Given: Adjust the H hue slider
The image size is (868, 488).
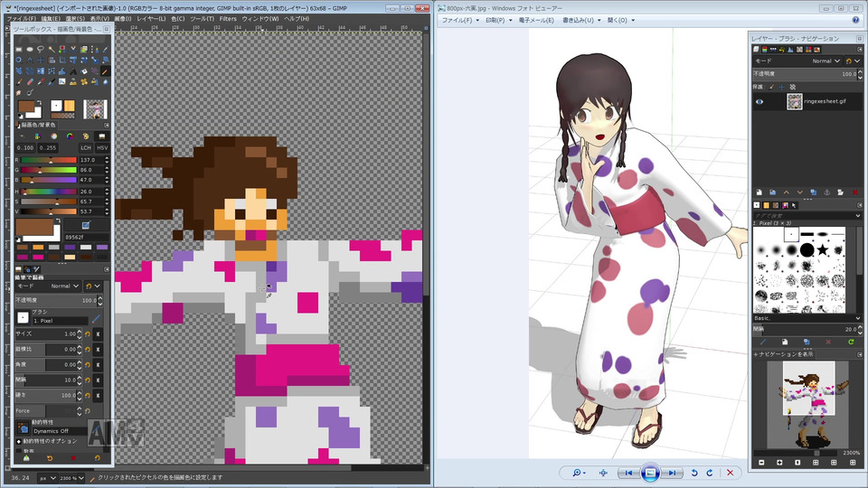Looking at the screenshot, I should click(x=49, y=192).
